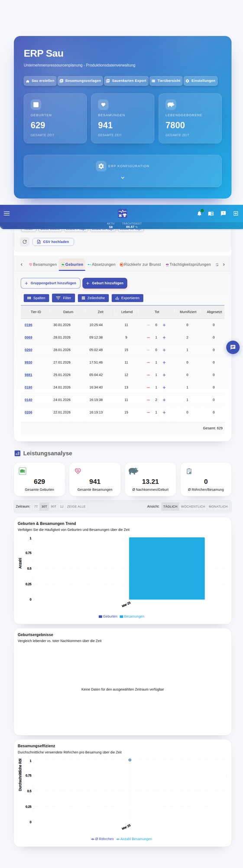Open the Zeilenhöhe dropdown
This screenshot has width=243, height=868.
click(93, 298)
